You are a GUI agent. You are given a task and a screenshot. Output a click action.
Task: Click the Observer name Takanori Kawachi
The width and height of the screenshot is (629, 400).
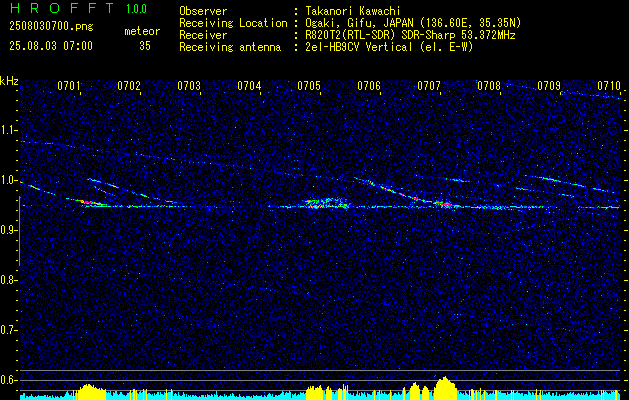click(x=353, y=11)
